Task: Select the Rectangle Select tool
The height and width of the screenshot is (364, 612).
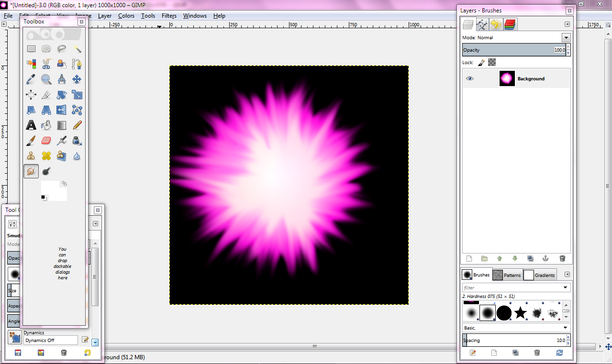Action: (31, 49)
